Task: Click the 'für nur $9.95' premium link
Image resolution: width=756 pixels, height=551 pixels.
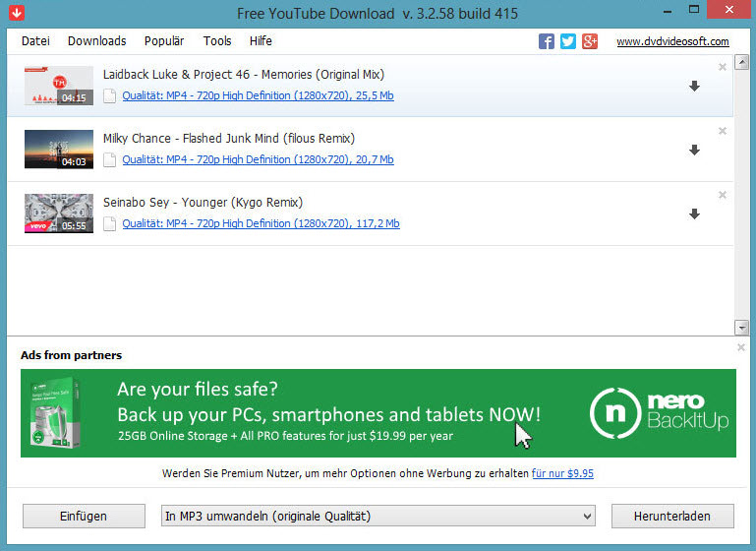Action: click(x=562, y=473)
